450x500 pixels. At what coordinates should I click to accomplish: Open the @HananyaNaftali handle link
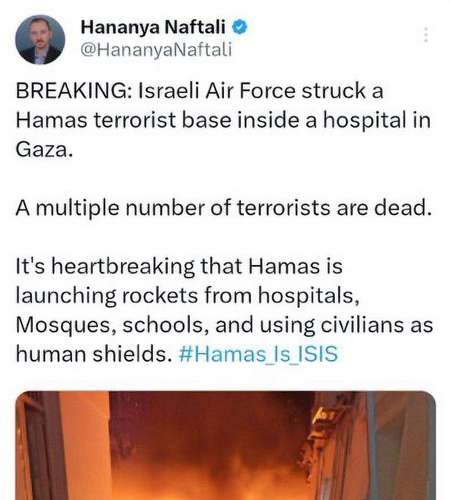pyautogui.click(x=156, y=50)
